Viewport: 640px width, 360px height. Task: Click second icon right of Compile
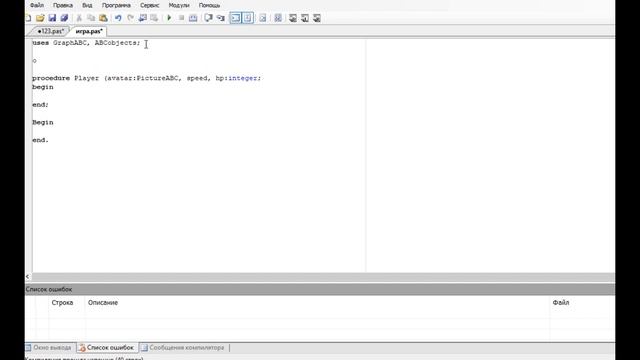[x=221, y=18]
